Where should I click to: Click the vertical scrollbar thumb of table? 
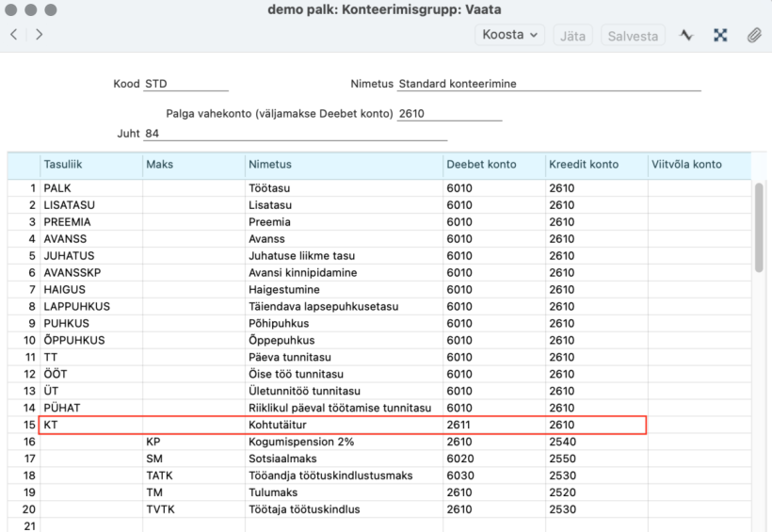click(x=759, y=227)
